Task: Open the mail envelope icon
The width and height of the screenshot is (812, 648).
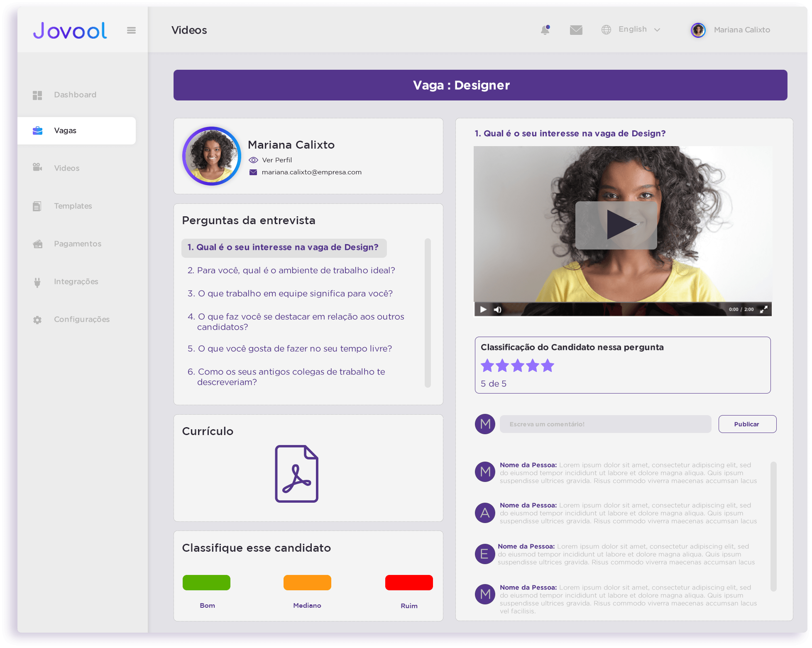Action: click(576, 30)
